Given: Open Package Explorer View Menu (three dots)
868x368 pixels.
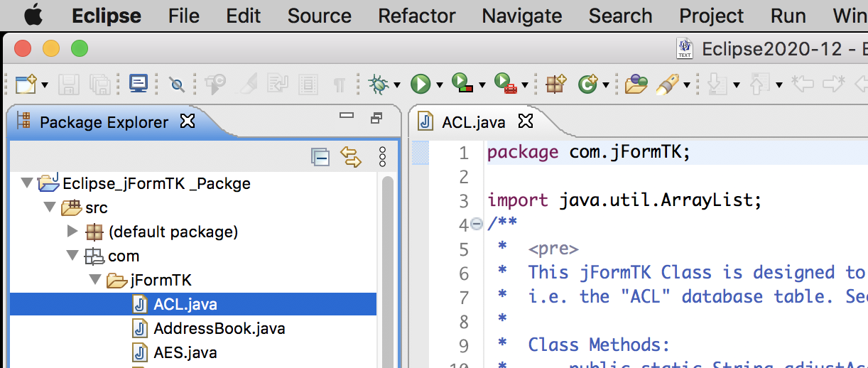Looking at the screenshot, I should pyautogui.click(x=382, y=157).
